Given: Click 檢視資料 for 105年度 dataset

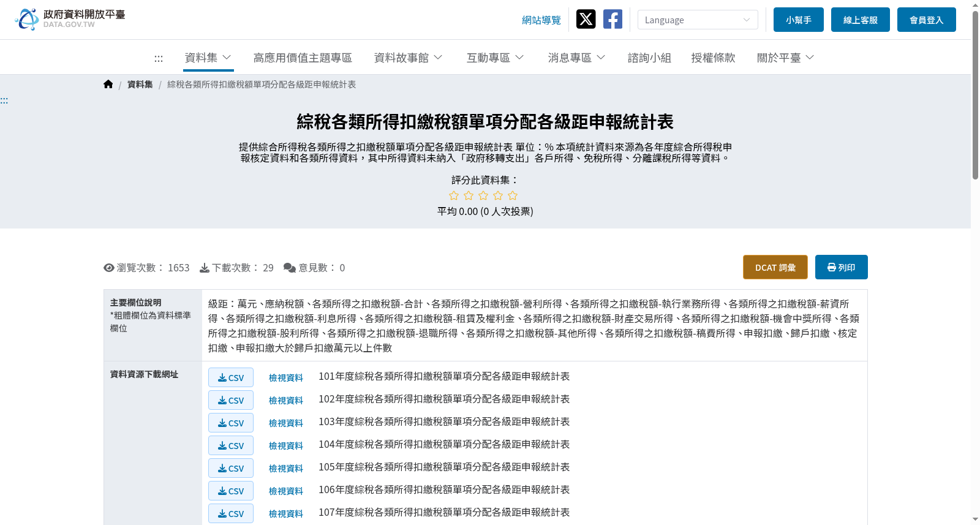Looking at the screenshot, I should pyautogui.click(x=286, y=469).
